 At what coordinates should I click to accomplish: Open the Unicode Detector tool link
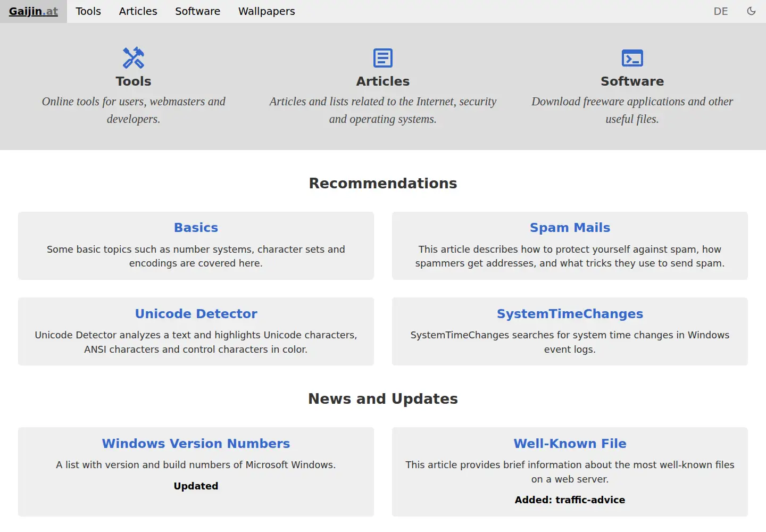tap(196, 314)
